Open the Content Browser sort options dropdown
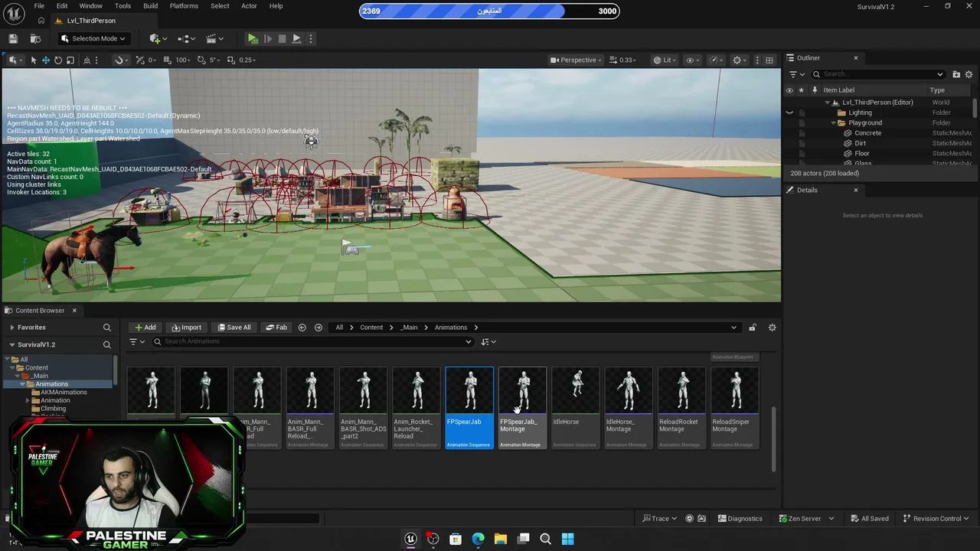 488,341
